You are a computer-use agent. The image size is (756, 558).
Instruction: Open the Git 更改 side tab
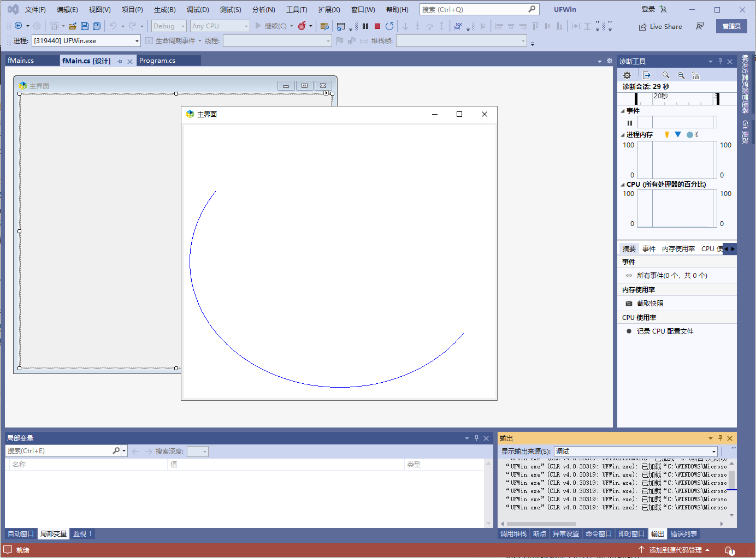pos(745,132)
